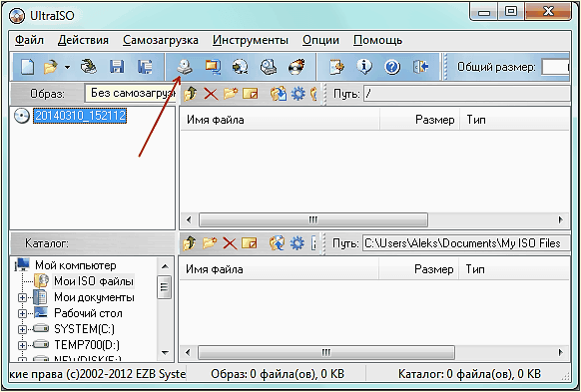Sort catalog pane by Тип column
The image size is (581, 392).
[x=514, y=269]
